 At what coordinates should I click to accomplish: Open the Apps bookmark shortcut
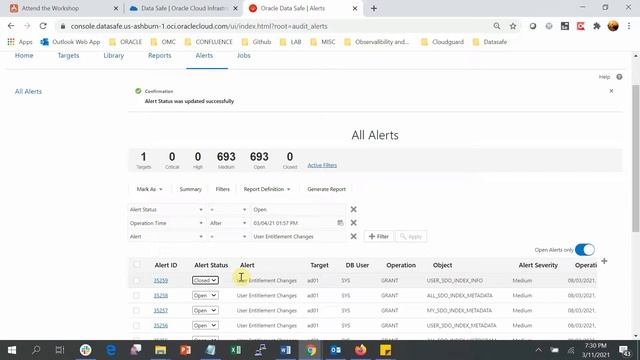point(20,42)
